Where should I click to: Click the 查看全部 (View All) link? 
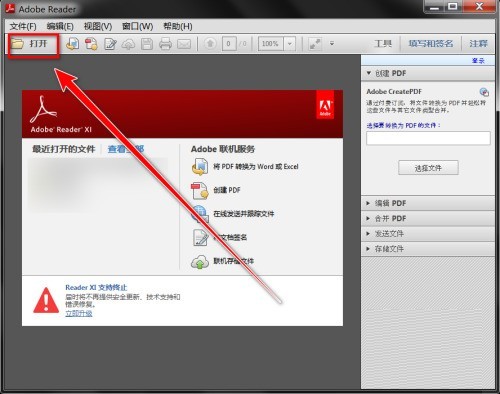pos(126,149)
